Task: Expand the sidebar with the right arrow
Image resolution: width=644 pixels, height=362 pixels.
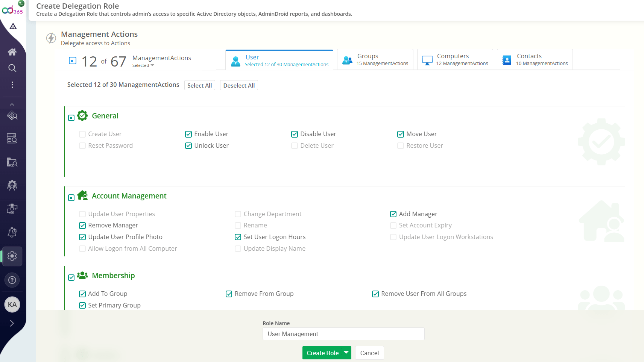Action: coord(12,323)
